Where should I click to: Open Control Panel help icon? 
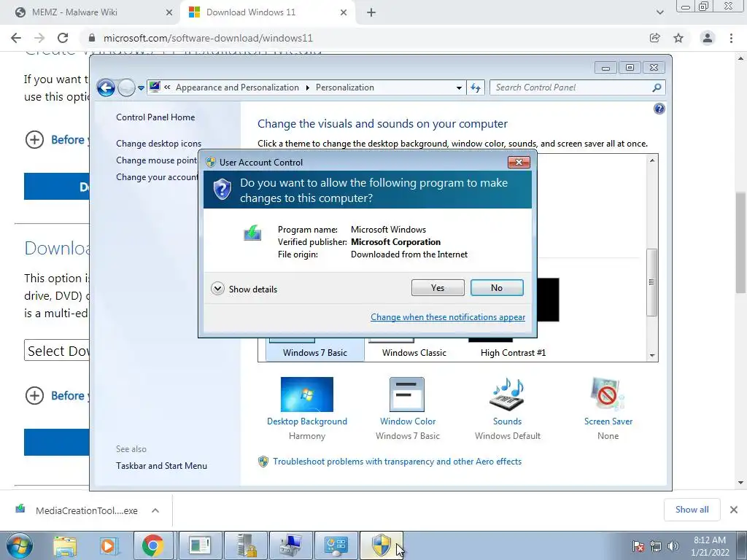click(x=659, y=109)
